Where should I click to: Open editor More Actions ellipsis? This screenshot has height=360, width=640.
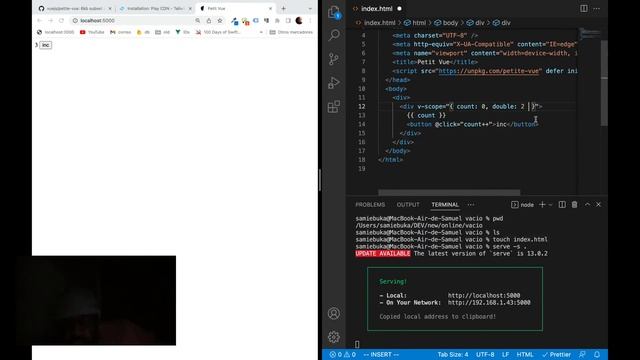pyautogui.click(x=596, y=8)
